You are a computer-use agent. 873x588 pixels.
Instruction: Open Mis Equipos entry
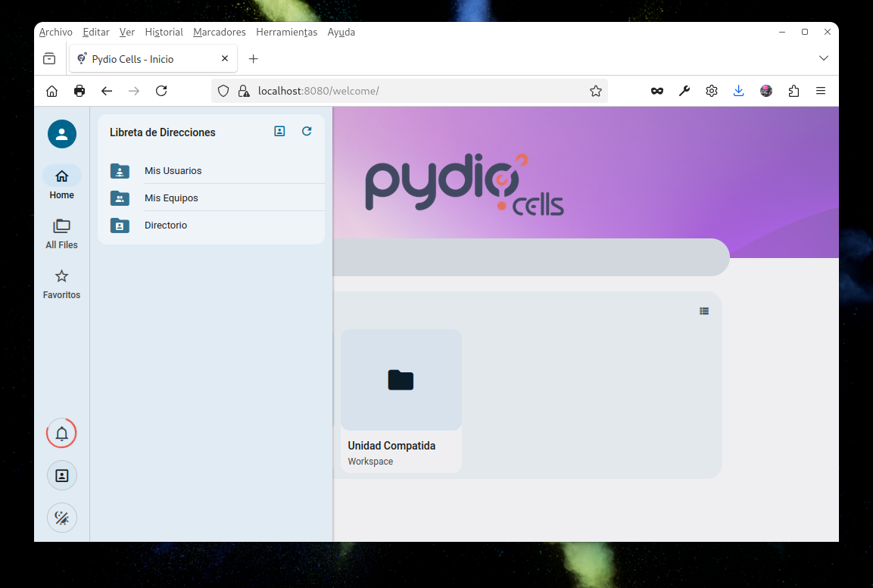211,198
